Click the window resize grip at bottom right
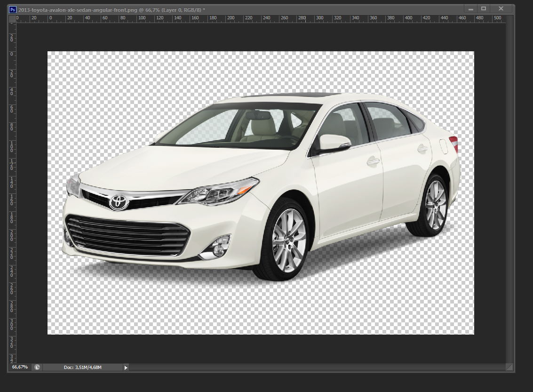 click(509, 367)
